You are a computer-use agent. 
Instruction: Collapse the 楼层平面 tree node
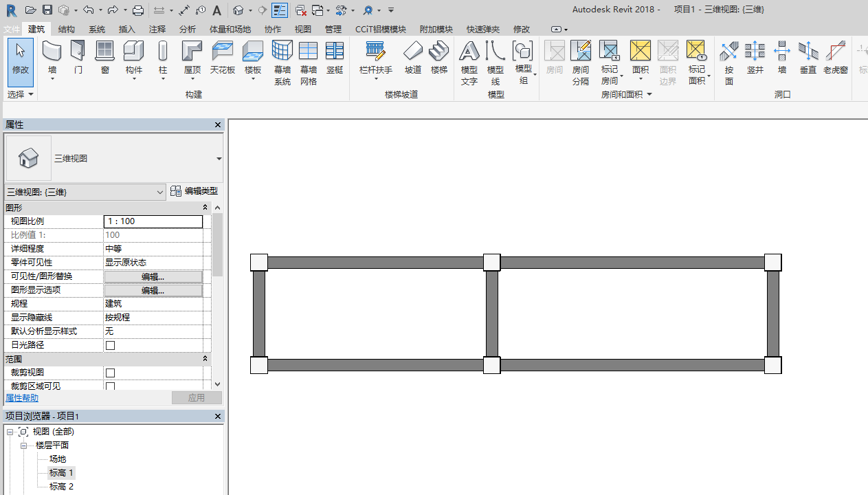[x=23, y=445]
